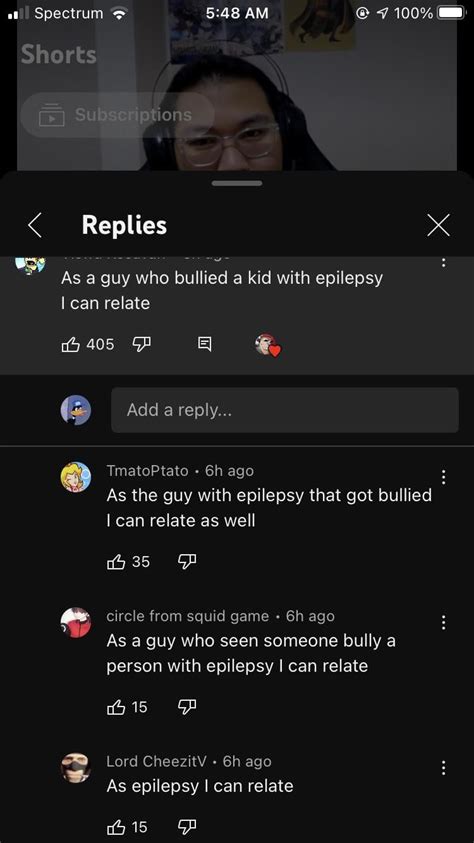Open the Subscriptions tab
Viewport: 474px width, 843px height.
(117, 115)
